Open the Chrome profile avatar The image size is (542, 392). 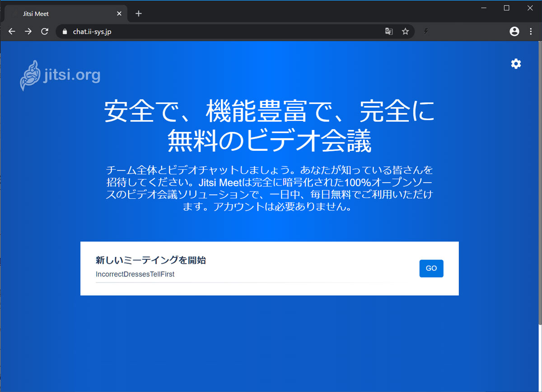[x=514, y=32]
